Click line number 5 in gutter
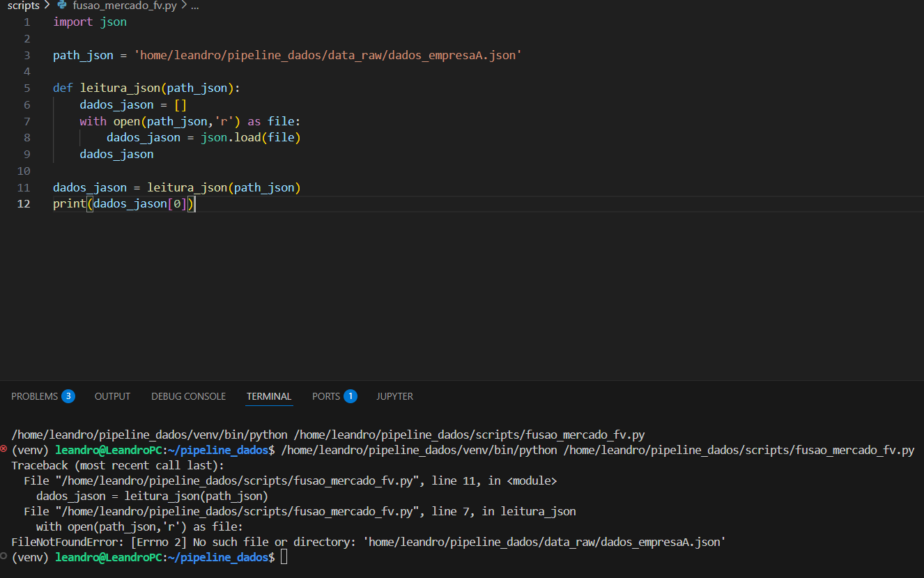The height and width of the screenshot is (578, 924). (x=27, y=88)
